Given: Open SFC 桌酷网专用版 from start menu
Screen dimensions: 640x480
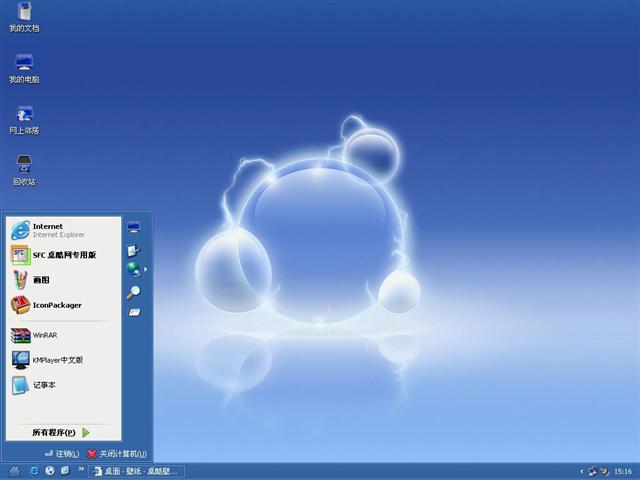Looking at the screenshot, I should 63,255.
